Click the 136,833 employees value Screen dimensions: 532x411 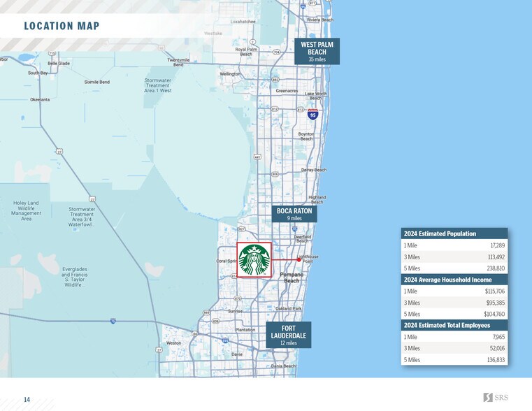(x=496, y=360)
